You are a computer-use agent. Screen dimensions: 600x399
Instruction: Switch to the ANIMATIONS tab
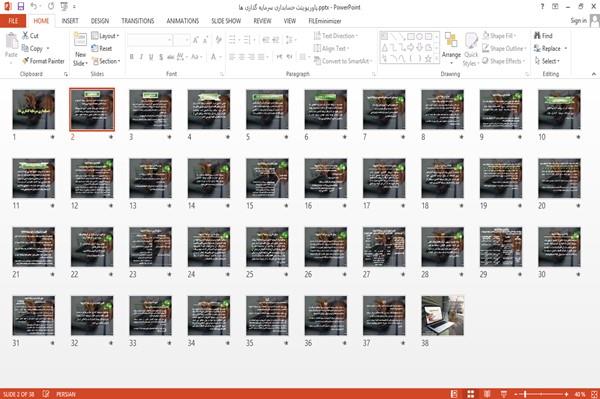click(x=183, y=21)
